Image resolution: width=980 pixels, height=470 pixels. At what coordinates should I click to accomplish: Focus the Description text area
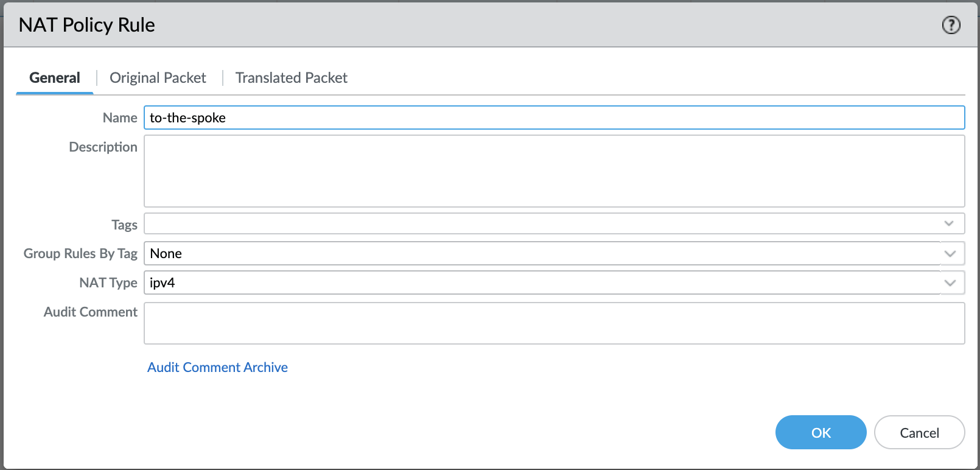tap(554, 171)
